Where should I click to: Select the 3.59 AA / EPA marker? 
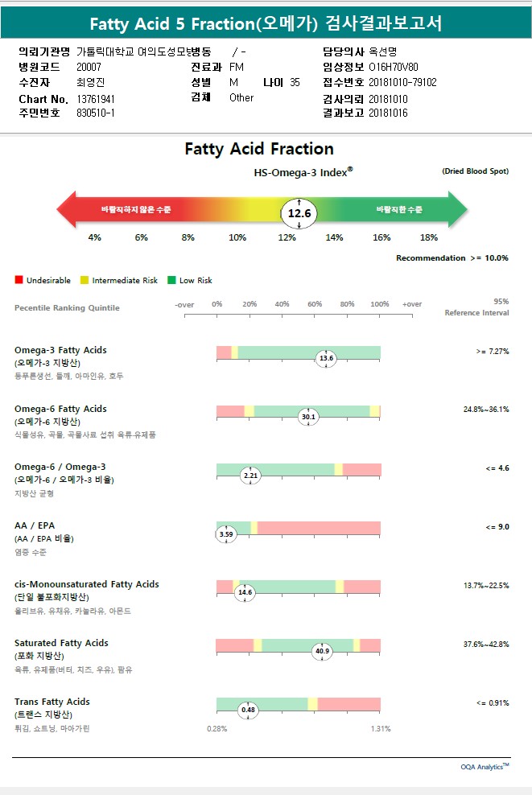pyautogui.click(x=226, y=533)
